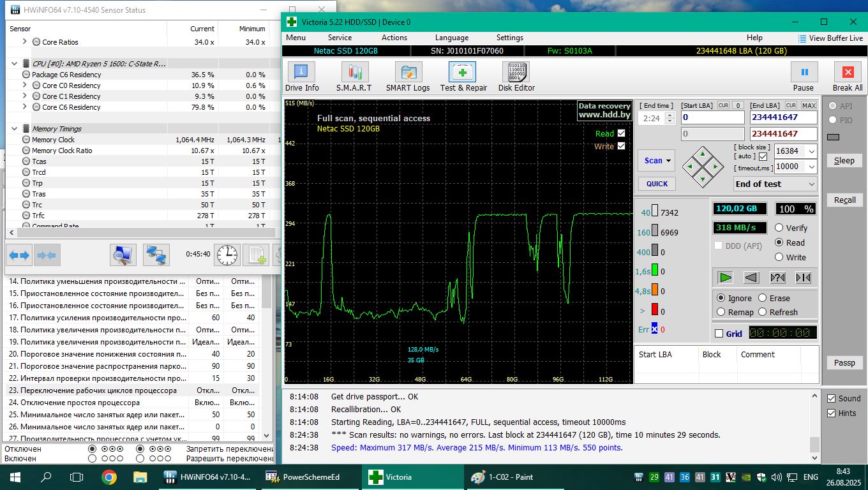
Task: Click the Sleep button
Action: 844,161
